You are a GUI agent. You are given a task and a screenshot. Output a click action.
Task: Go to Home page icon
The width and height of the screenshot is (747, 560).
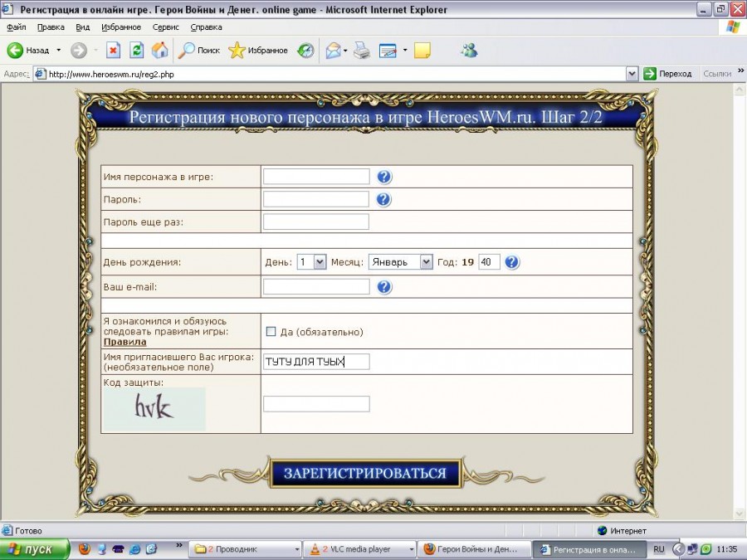point(160,50)
